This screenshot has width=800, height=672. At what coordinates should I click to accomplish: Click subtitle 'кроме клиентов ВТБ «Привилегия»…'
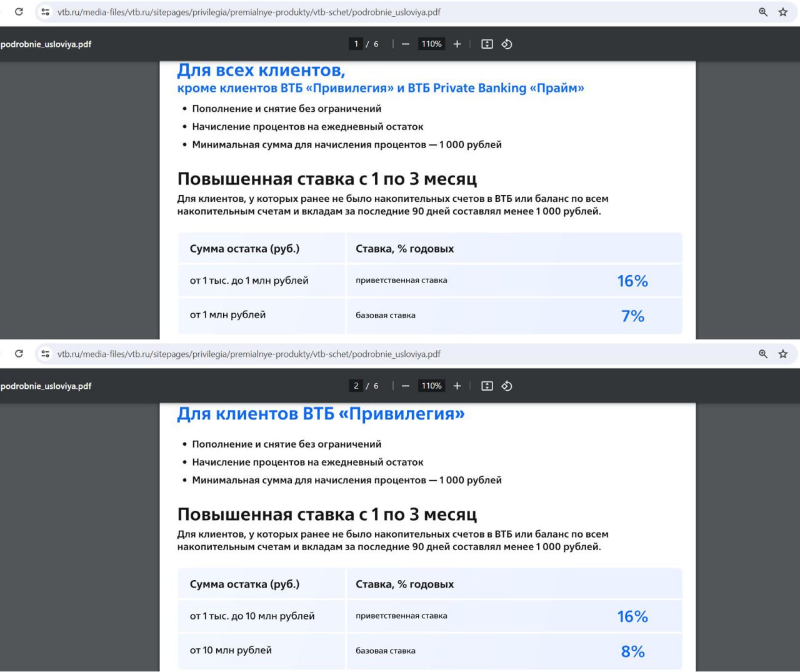pyautogui.click(x=381, y=88)
